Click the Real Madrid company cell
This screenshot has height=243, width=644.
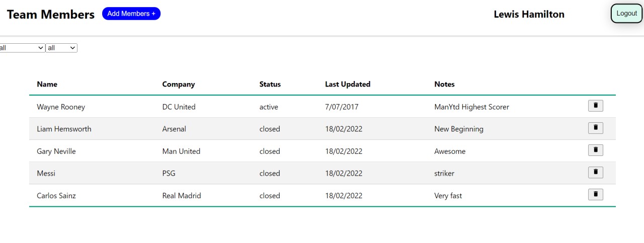point(182,195)
